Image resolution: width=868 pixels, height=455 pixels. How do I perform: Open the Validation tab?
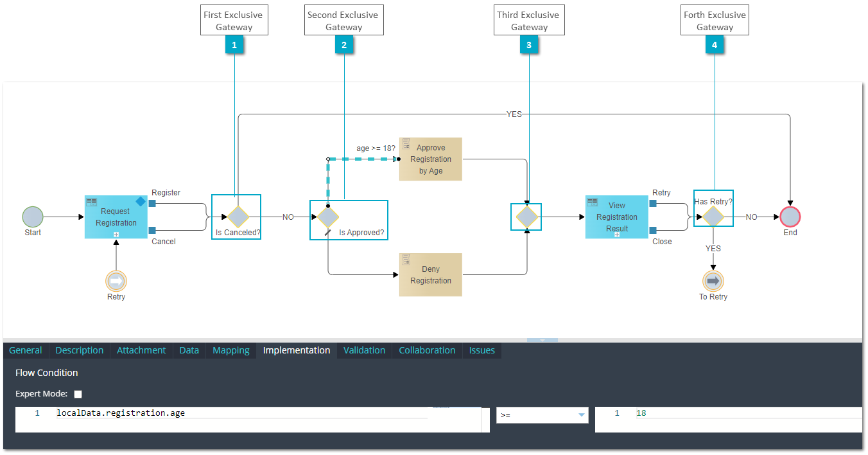364,350
